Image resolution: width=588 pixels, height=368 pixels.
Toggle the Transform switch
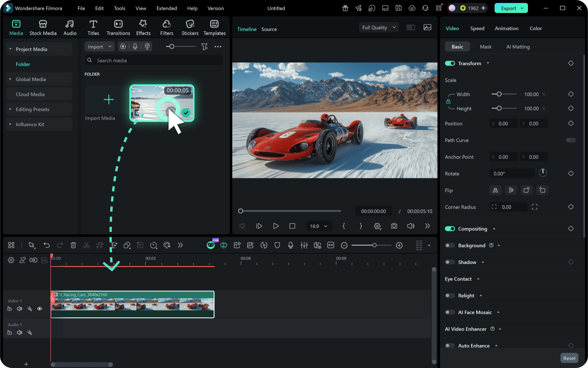pyautogui.click(x=450, y=63)
